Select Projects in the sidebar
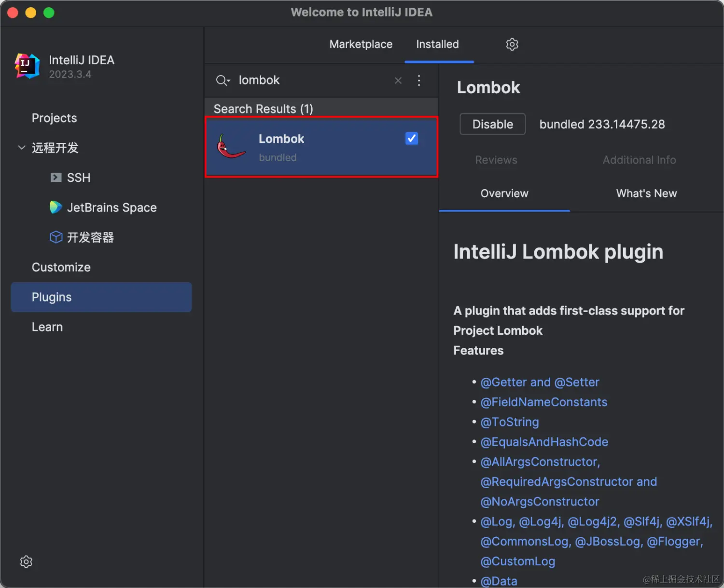The width and height of the screenshot is (724, 588). (x=55, y=118)
